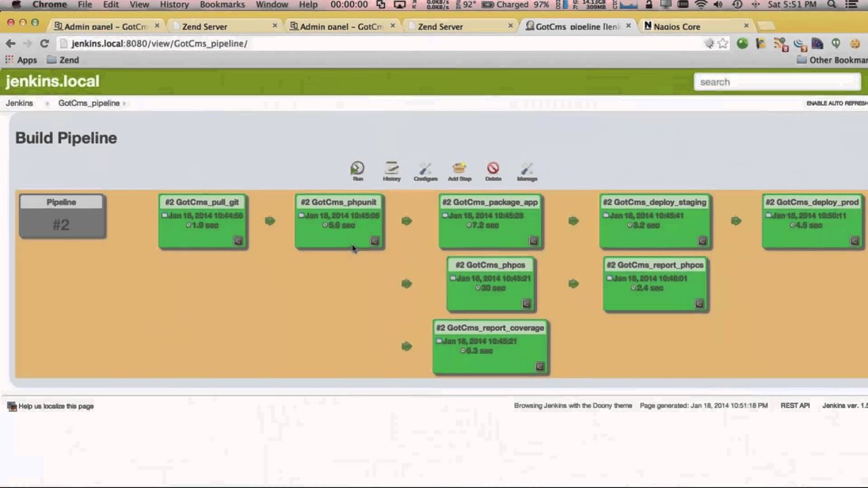Click the Delete pipeline icon
Viewport: 868px width, 488px height.
click(x=493, y=171)
